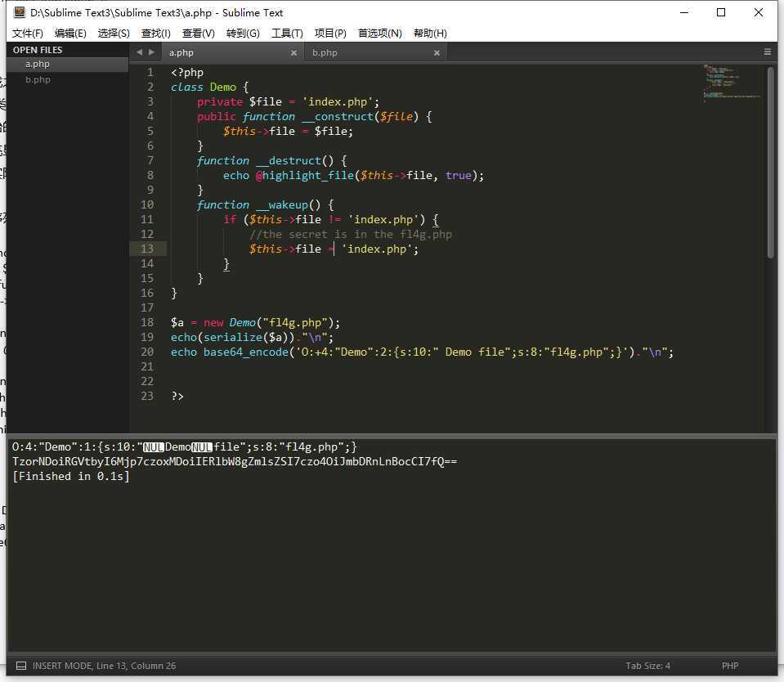Click the editor vertical scrollbar

[770, 163]
